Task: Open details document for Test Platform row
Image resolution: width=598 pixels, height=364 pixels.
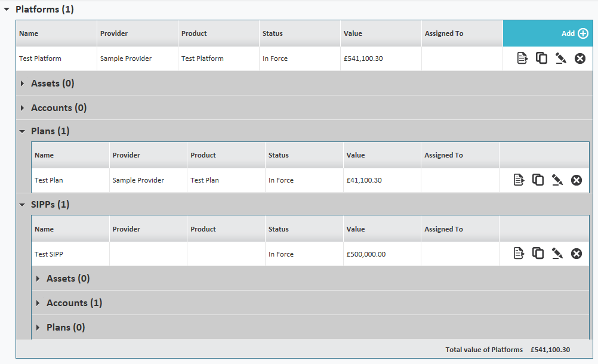Action: 522,58
